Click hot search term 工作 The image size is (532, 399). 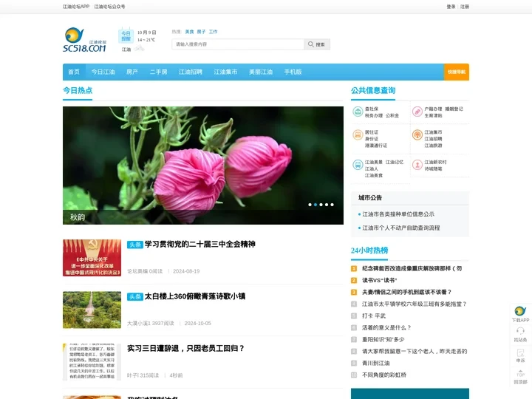click(213, 32)
